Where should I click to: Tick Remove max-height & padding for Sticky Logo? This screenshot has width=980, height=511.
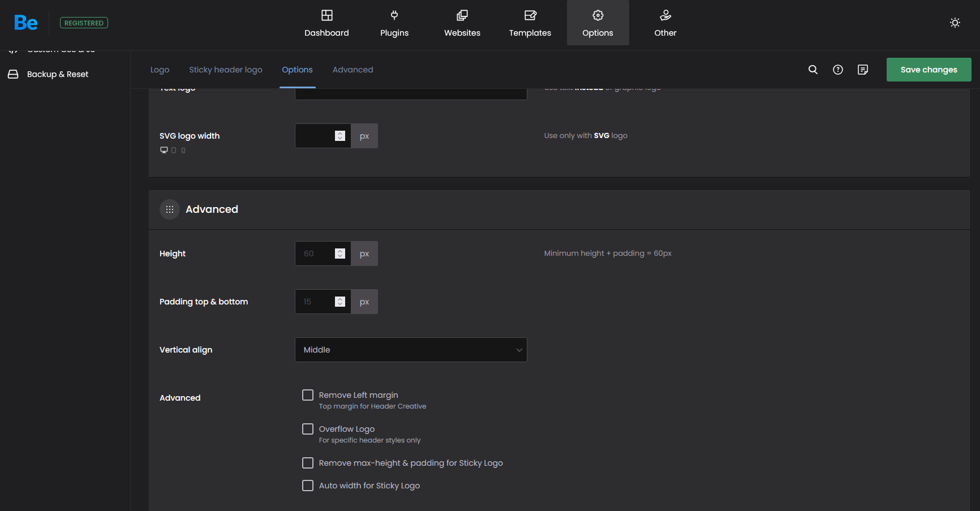click(x=308, y=463)
